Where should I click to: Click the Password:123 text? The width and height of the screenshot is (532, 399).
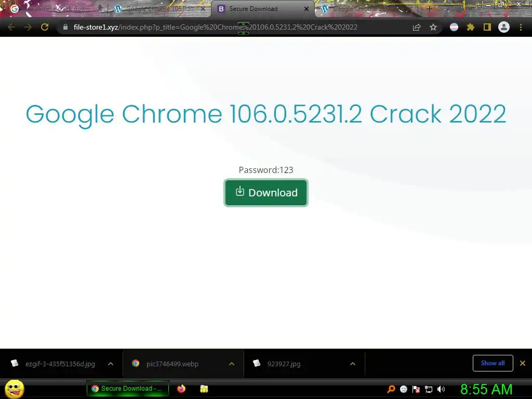266,170
